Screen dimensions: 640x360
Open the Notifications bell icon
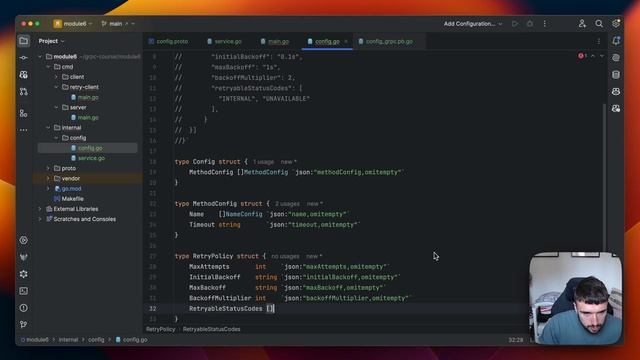click(616, 41)
